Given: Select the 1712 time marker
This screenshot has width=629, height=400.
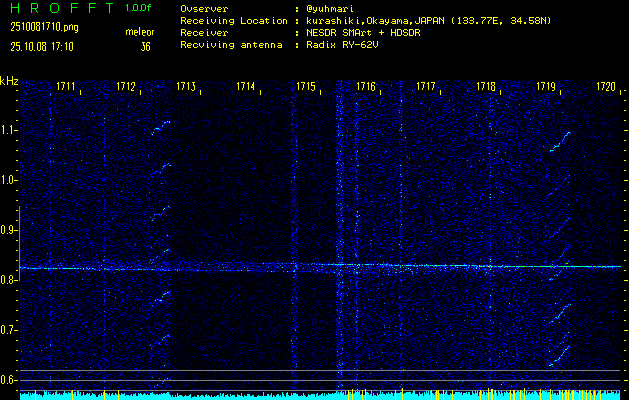Looking at the screenshot, I should [x=126, y=86].
